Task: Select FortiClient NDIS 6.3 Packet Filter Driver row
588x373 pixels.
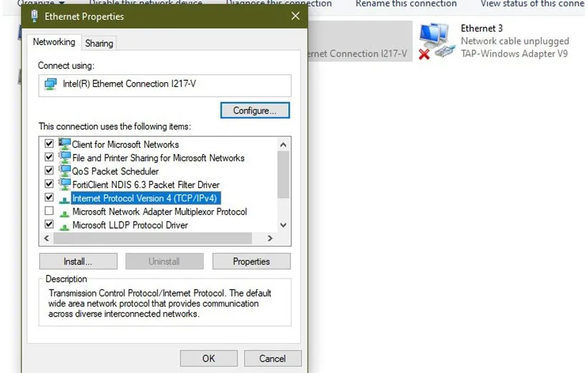Action: pyautogui.click(x=146, y=185)
